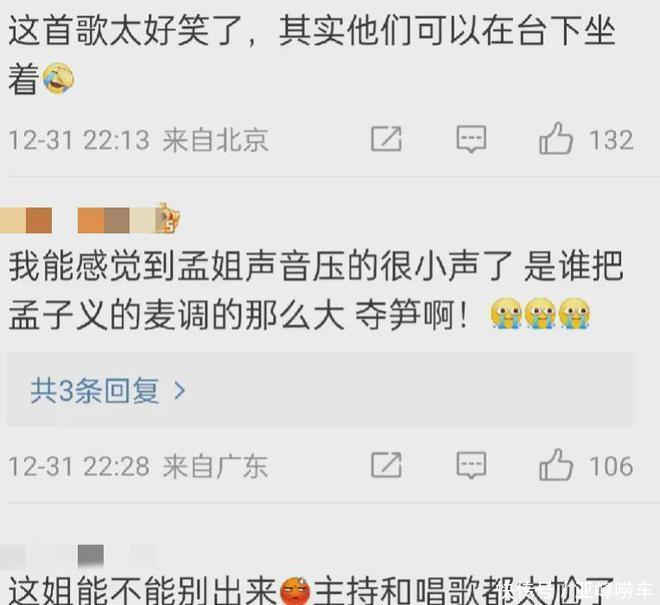This screenshot has width=660, height=605.
Task: Open the third commenter's blurred username
Action: coord(78,556)
